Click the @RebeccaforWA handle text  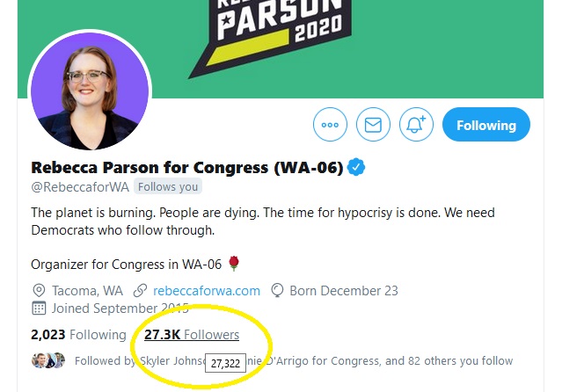[80, 186]
